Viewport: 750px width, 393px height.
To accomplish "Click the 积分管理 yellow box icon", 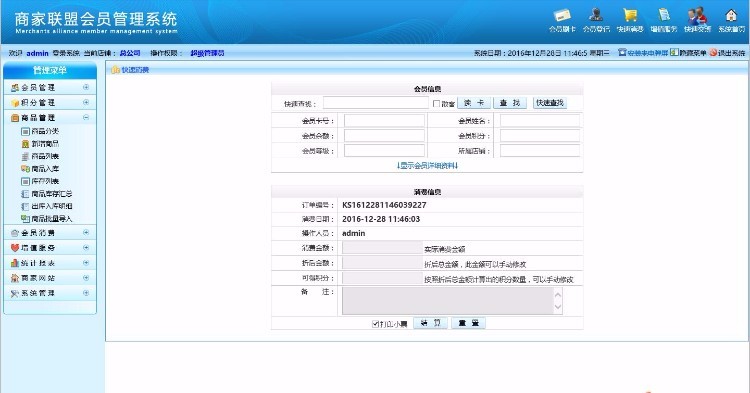I will (15, 103).
